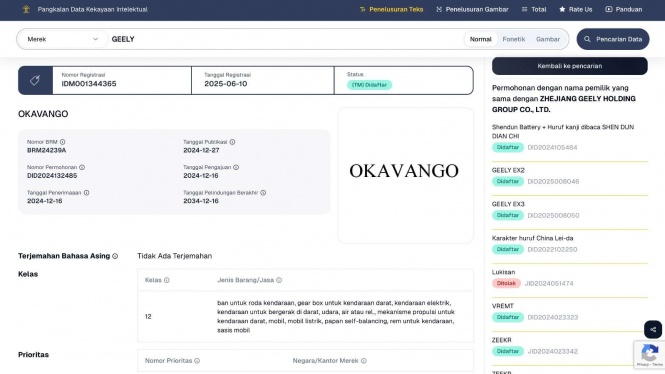Click application number DID2025008046

pos(553,181)
